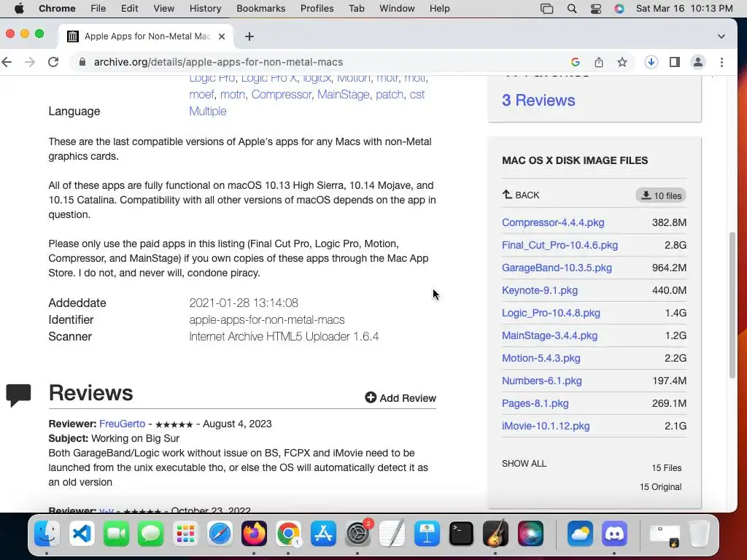Open the Bookmarks menu
This screenshot has height=560, width=747.
coord(260,9)
